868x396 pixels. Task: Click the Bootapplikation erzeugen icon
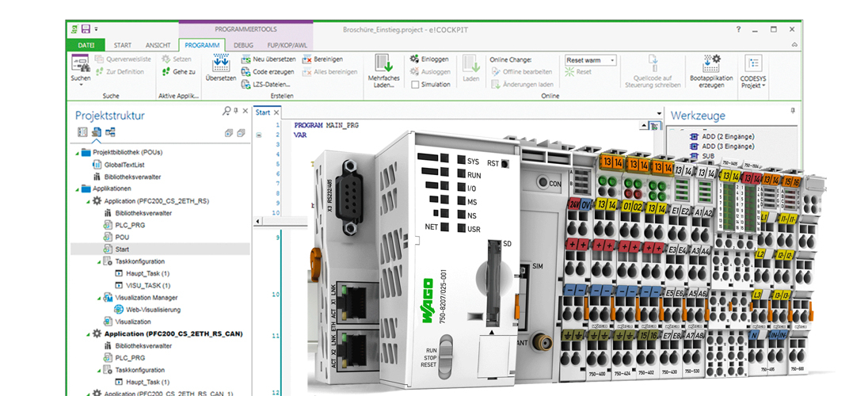pos(710,63)
